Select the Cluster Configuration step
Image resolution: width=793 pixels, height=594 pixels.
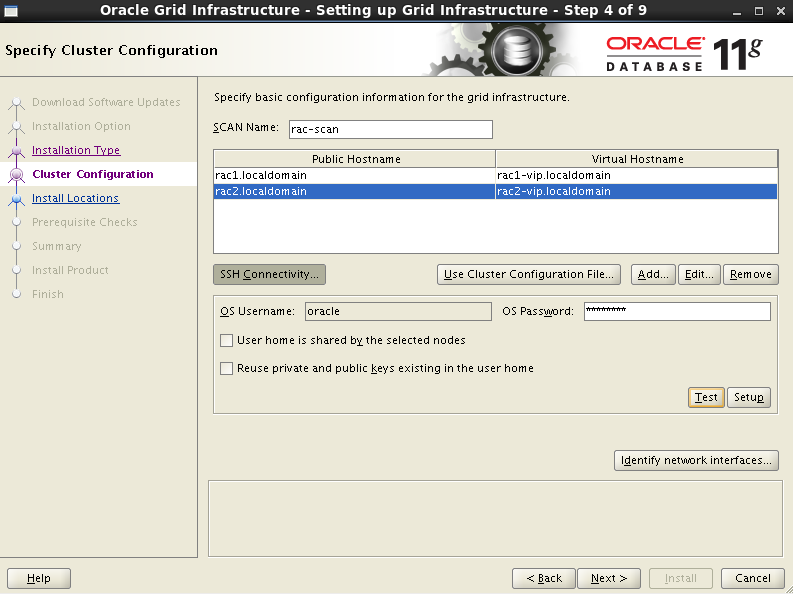[93, 174]
